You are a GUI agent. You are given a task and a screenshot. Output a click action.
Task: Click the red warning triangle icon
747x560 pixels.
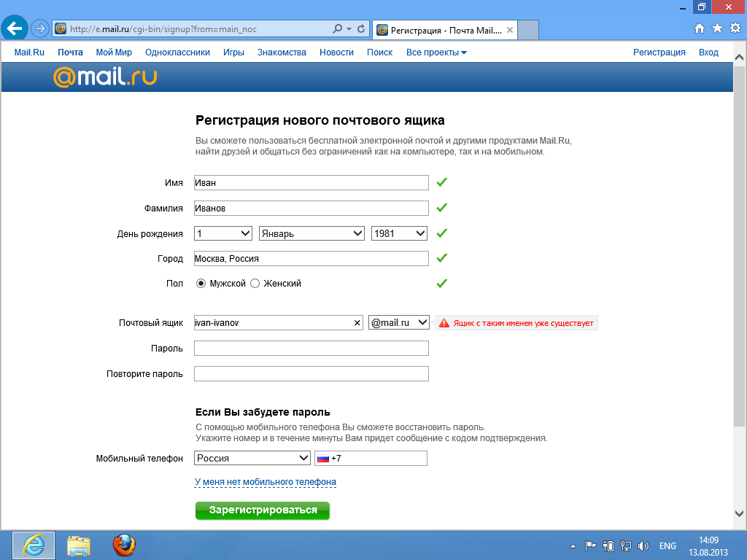pyautogui.click(x=444, y=323)
